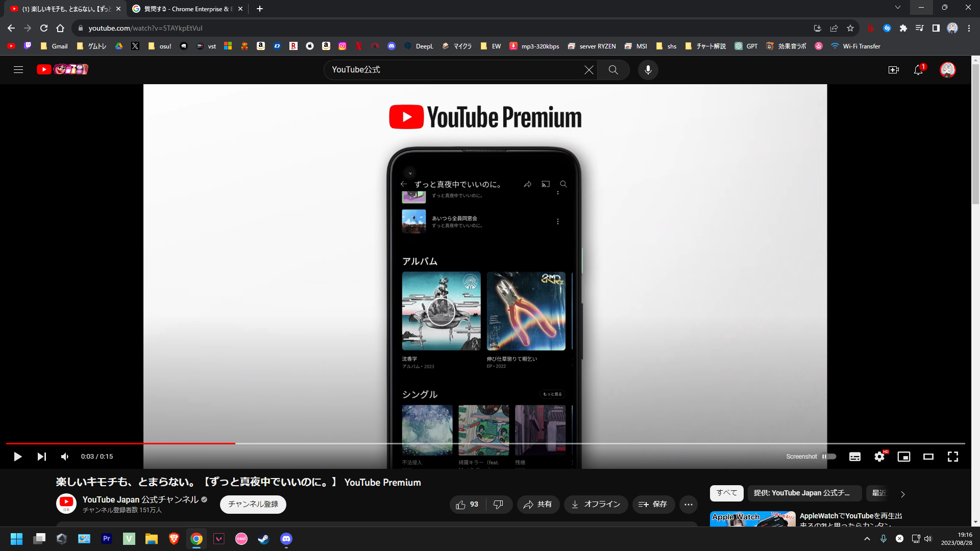Click the オフライン download button
The width and height of the screenshot is (980, 551).
pyautogui.click(x=596, y=505)
